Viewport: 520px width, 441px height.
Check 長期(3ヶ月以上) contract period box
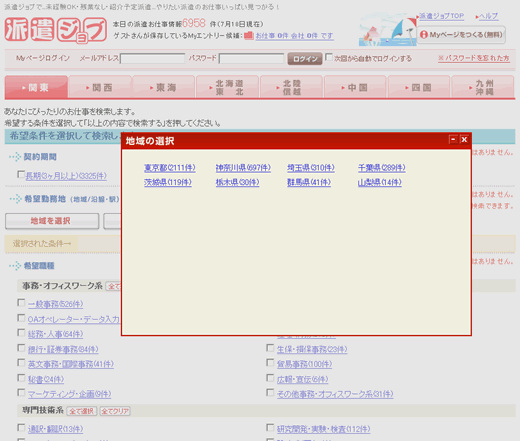tap(21, 174)
